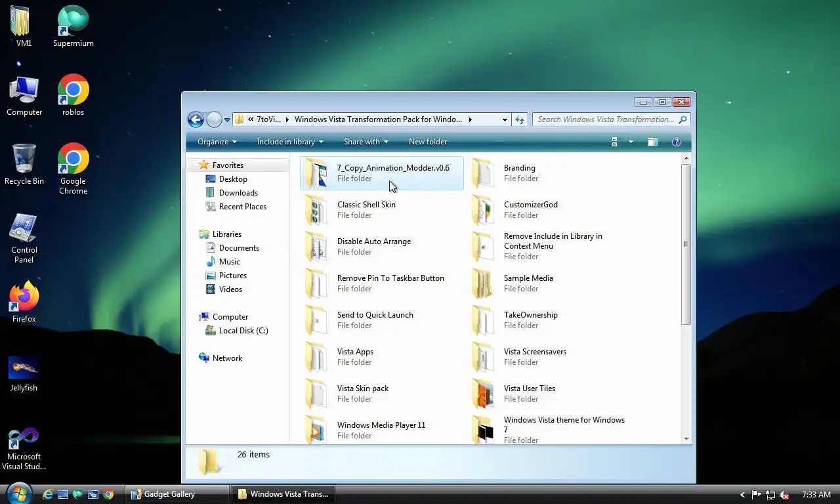Select Libraries in the navigation pane

click(x=226, y=234)
